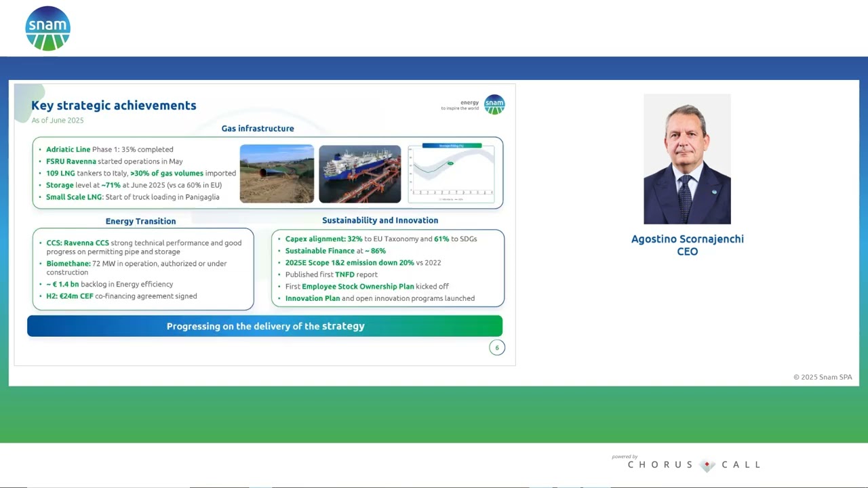Click '© 2025 Snam SPA' copyright text
Viewport: 868px width, 488px height.
[x=823, y=378]
